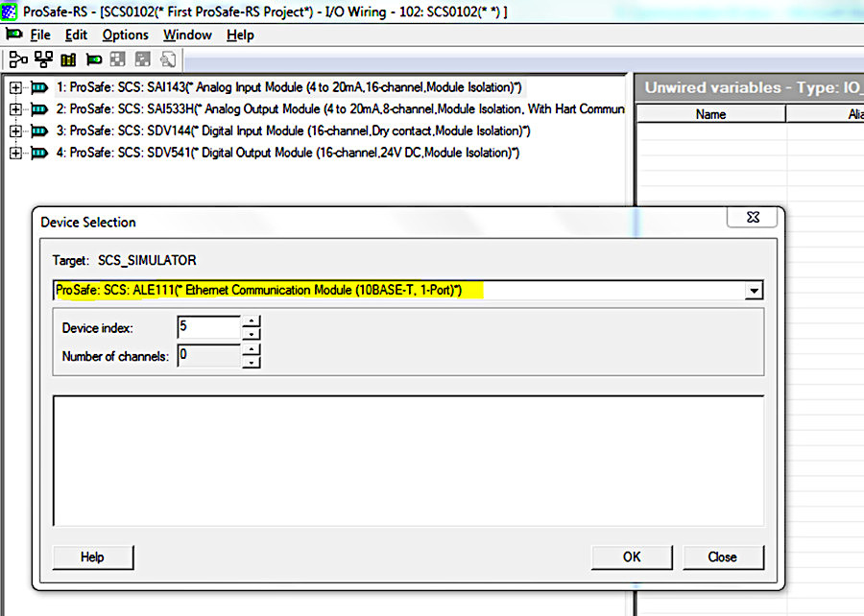This screenshot has width=864, height=616.
Task: Click the Close button in Device Selection
Action: coord(723,557)
